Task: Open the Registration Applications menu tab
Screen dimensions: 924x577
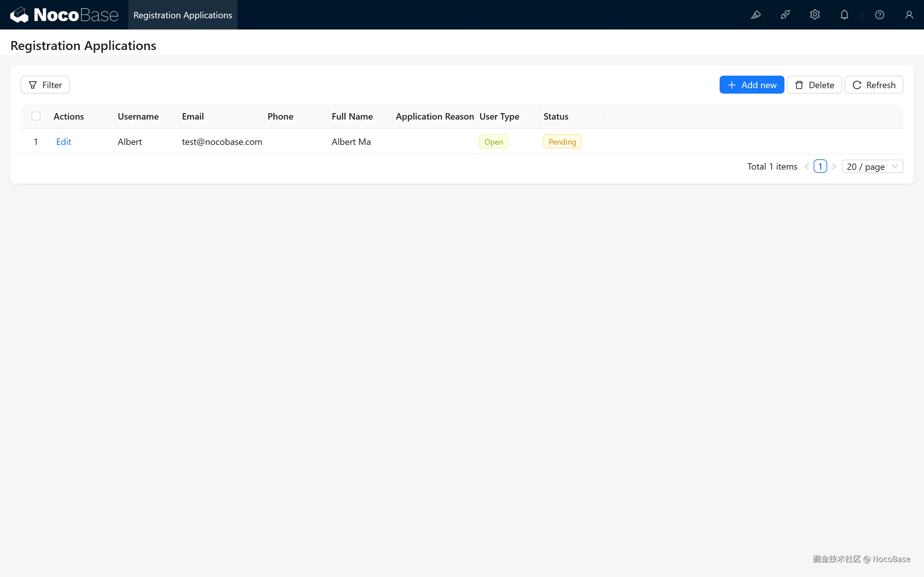Action: pos(183,15)
